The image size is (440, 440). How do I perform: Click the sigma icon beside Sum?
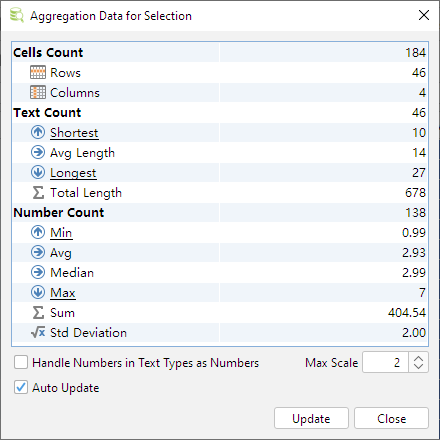pyautogui.click(x=38, y=312)
